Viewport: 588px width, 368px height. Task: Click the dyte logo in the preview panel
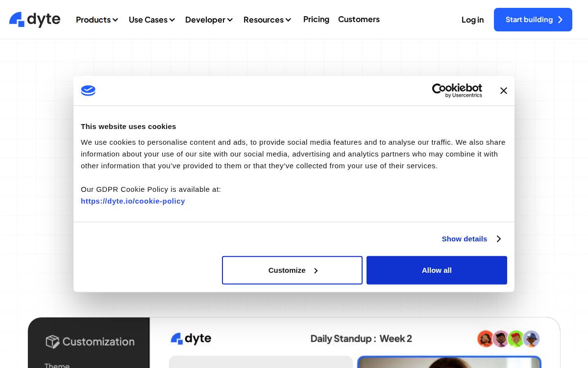click(x=191, y=339)
